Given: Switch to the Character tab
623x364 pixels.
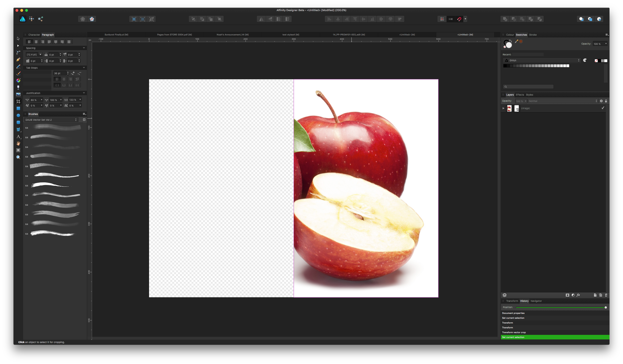Looking at the screenshot, I should [34, 35].
